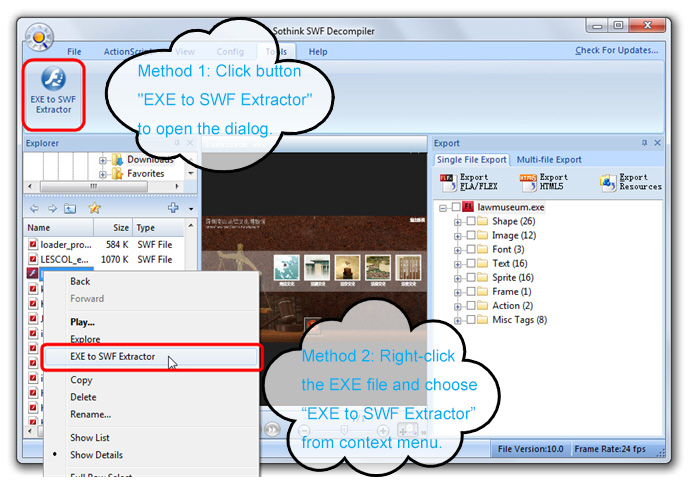The width and height of the screenshot is (688, 485).
Task: Open the Explorer toolbar dropdown arrow
Action: click(191, 209)
